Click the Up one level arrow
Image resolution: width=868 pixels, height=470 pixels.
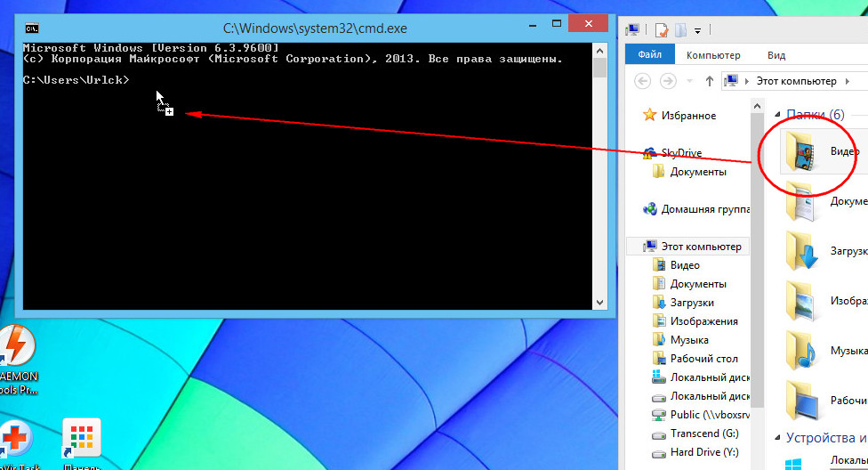point(709,82)
